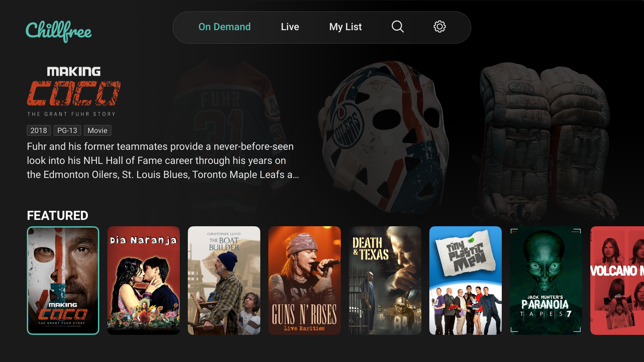Screen dimensions: 644x362
Task: Click the Movie type tag
Action: point(97,130)
